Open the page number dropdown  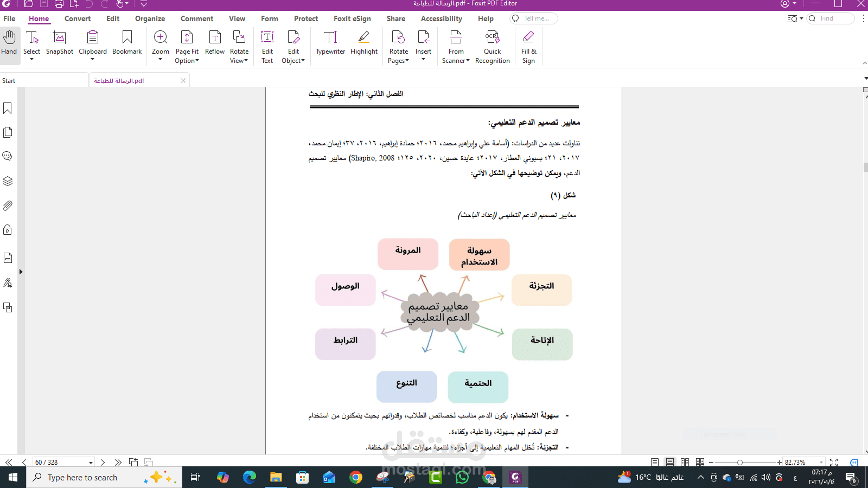point(91,463)
